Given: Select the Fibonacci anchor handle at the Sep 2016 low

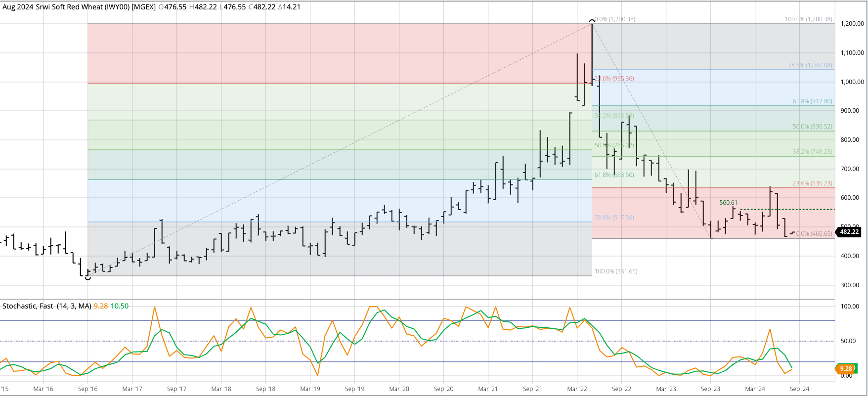Looking at the screenshot, I should (88, 278).
